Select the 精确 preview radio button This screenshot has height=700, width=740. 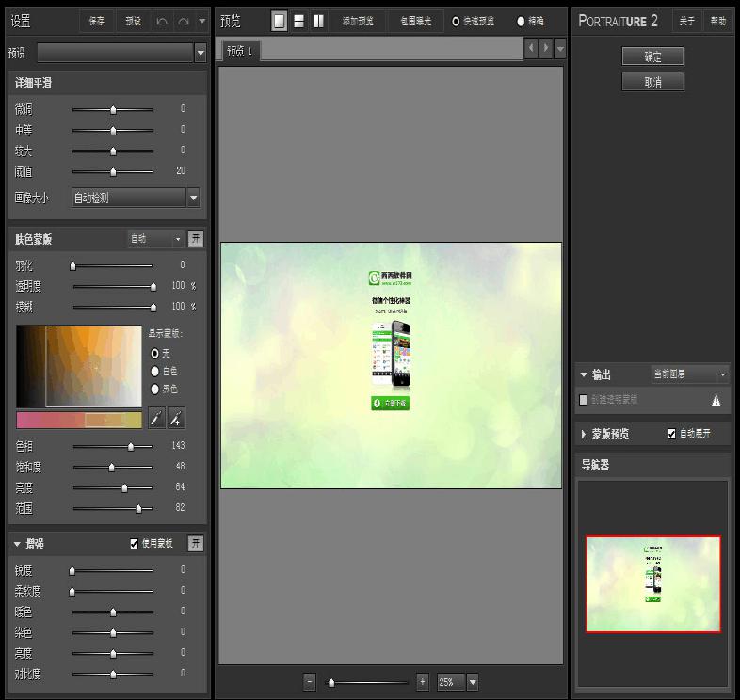click(x=522, y=21)
